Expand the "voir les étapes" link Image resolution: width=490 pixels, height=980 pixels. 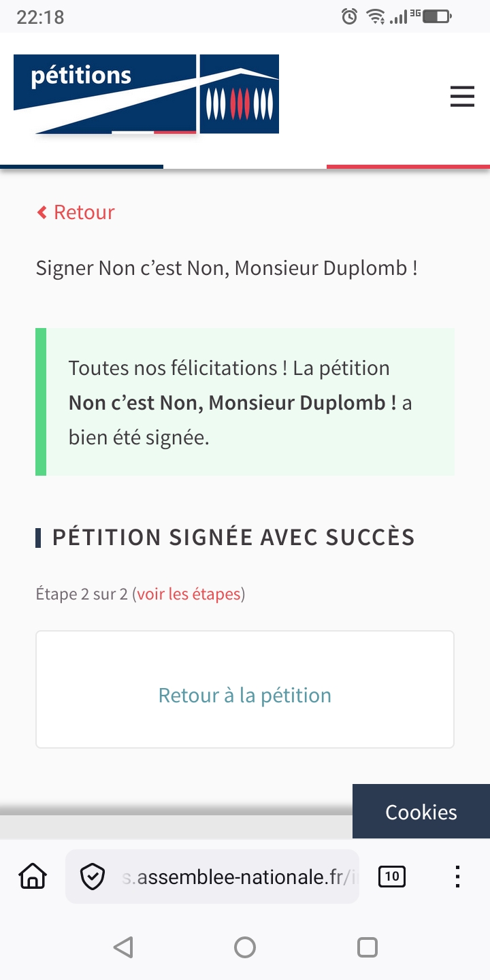189,594
